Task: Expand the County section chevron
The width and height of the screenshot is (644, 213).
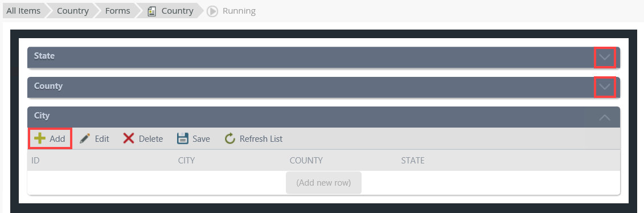Action: [605, 87]
